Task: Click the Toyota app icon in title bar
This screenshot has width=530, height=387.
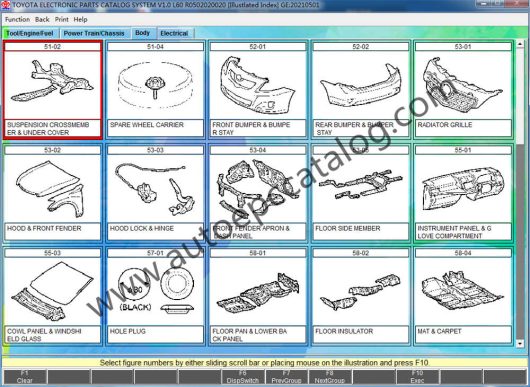Action: tap(5, 5)
